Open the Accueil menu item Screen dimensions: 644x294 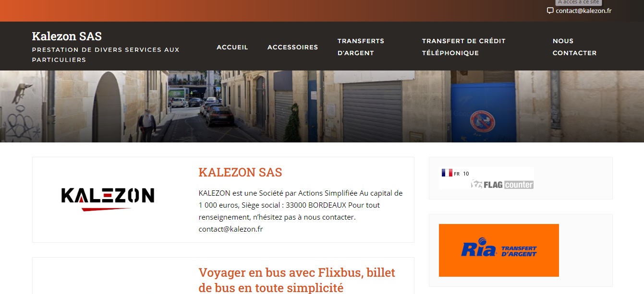232,47
